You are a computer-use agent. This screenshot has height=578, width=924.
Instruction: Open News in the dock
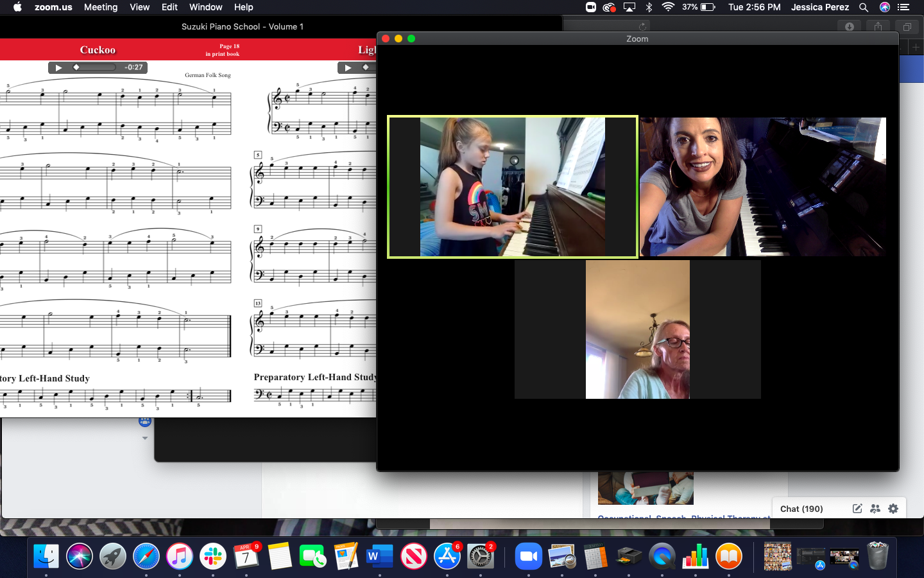click(414, 556)
